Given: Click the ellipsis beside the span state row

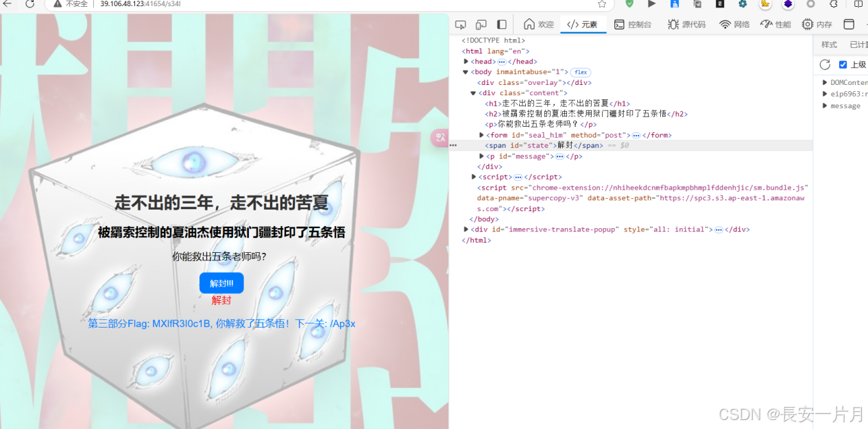Looking at the screenshot, I should pyautogui.click(x=453, y=145).
